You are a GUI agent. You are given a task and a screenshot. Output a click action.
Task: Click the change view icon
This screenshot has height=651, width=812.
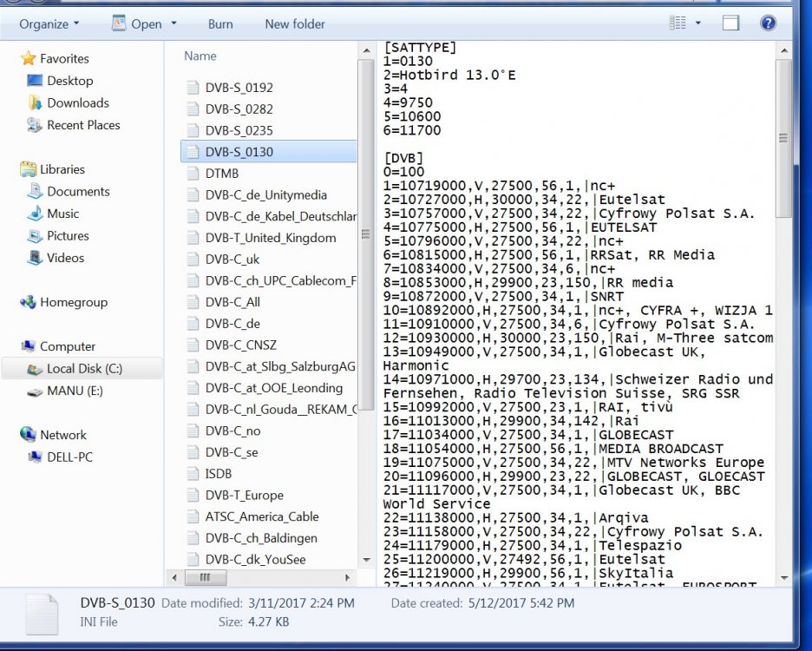(678, 23)
